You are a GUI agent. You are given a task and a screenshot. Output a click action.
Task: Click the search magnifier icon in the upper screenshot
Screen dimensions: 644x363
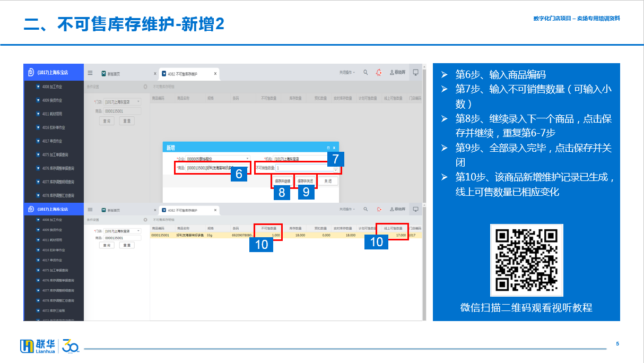pyautogui.click(x=365, y=73)
